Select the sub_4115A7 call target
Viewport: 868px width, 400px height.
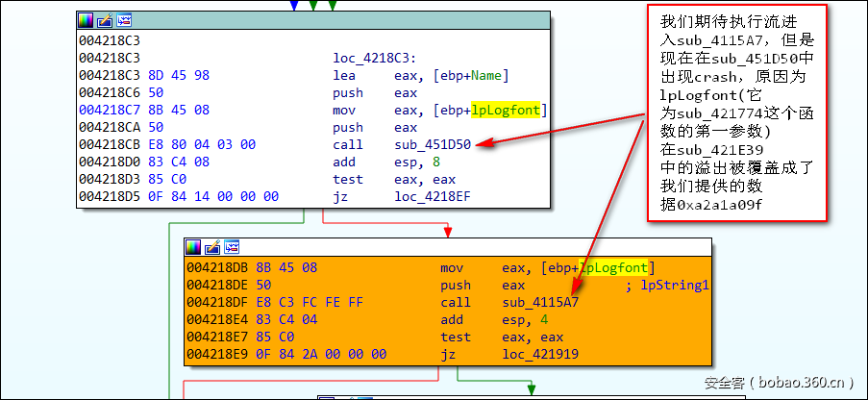(x=540, y=302)
